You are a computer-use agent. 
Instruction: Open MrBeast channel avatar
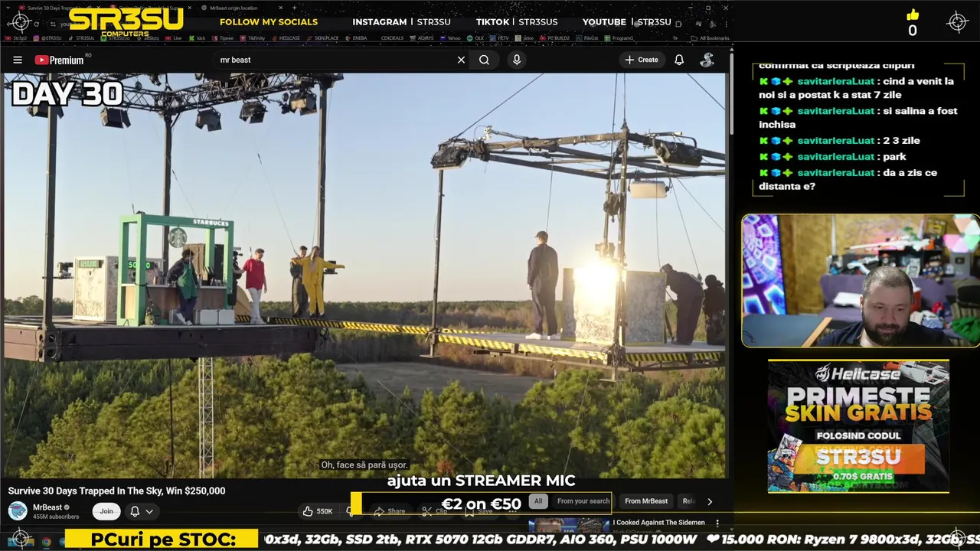pyautogui.click(x=18, y=511)
